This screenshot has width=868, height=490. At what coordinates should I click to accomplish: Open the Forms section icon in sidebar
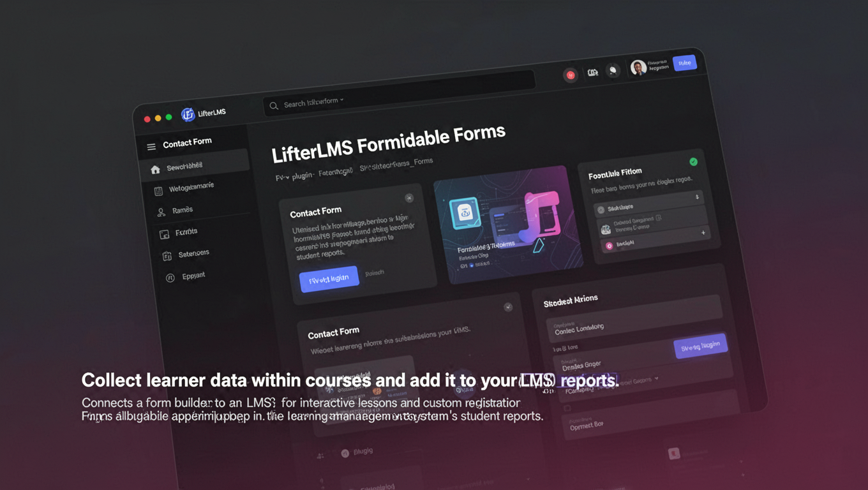pyautogui.click(x=163, y=234)
